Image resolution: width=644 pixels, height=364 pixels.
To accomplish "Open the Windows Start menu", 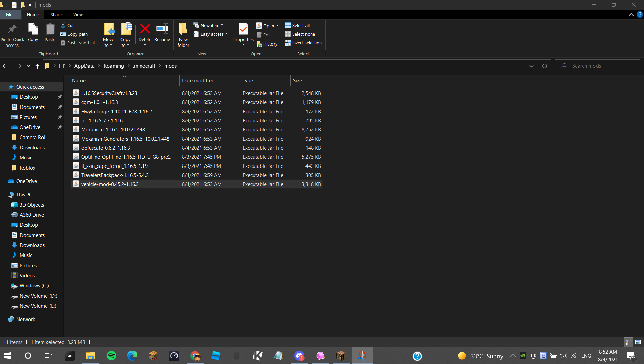I will [8, 356].
